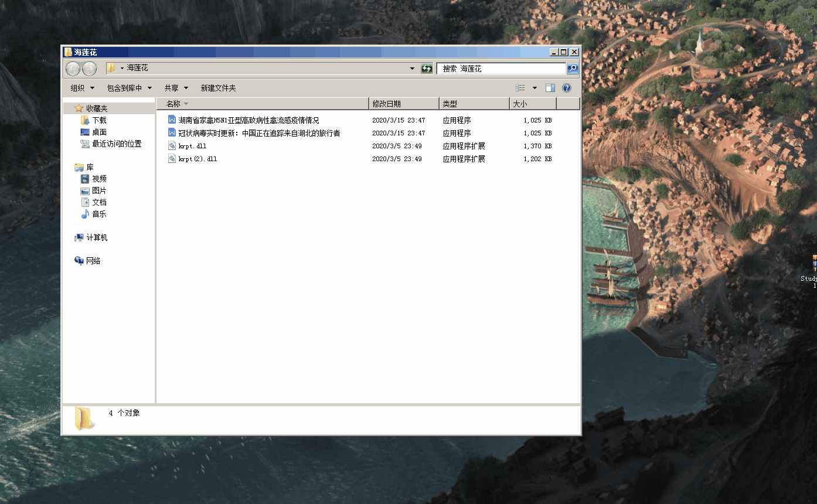The width and height of the screenshot is (817, 504).
Task: Click the 1,370 KB size value
Action: 537,146
